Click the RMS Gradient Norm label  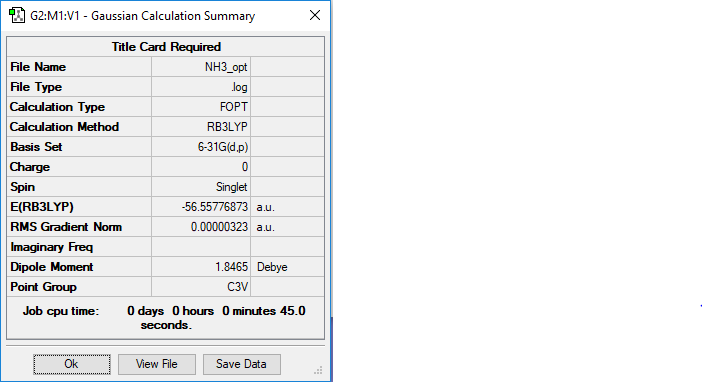click(66, 227)
